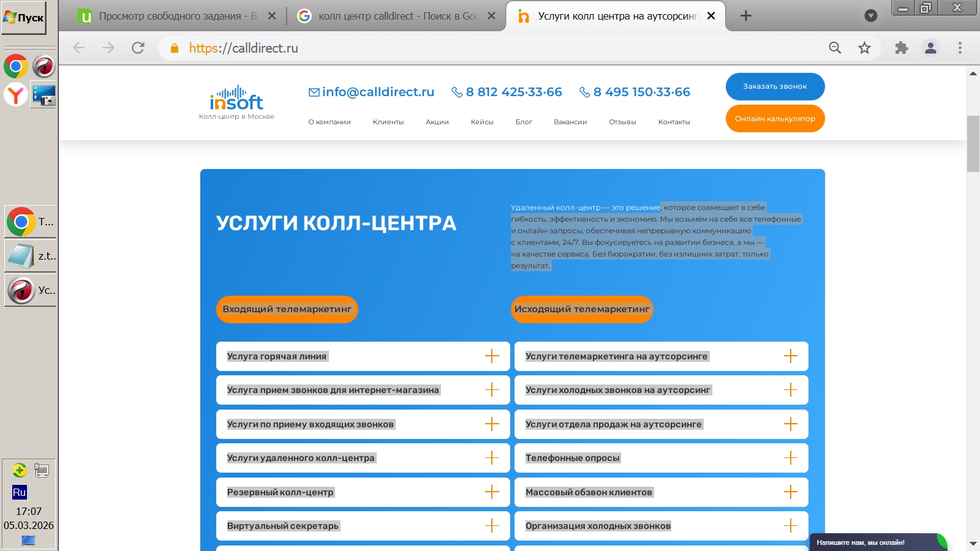980x551 pixels.
Task: Open the extensions puzzle icon
Action: (x=901, y=48)
